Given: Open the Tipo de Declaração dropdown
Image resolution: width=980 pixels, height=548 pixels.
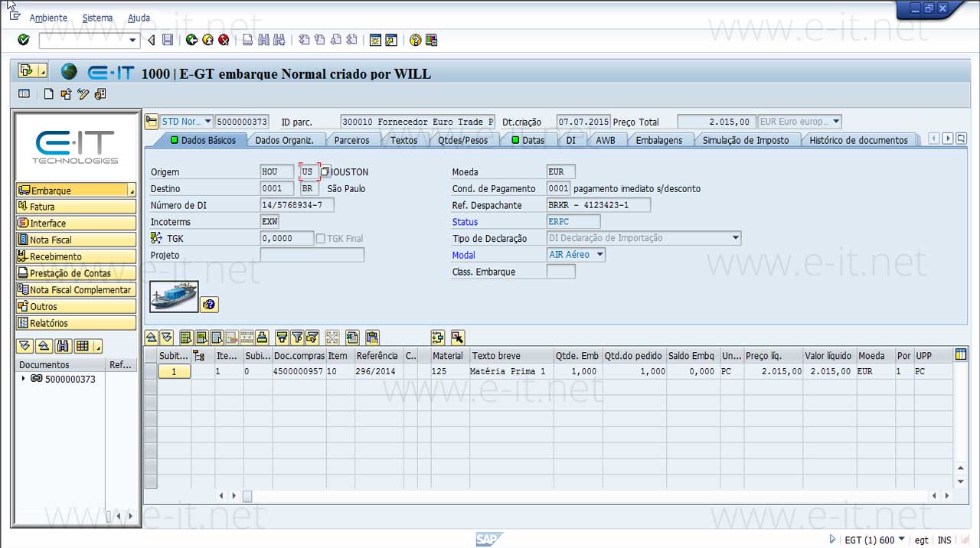Looking at the screenshot, I should (735, 238).
